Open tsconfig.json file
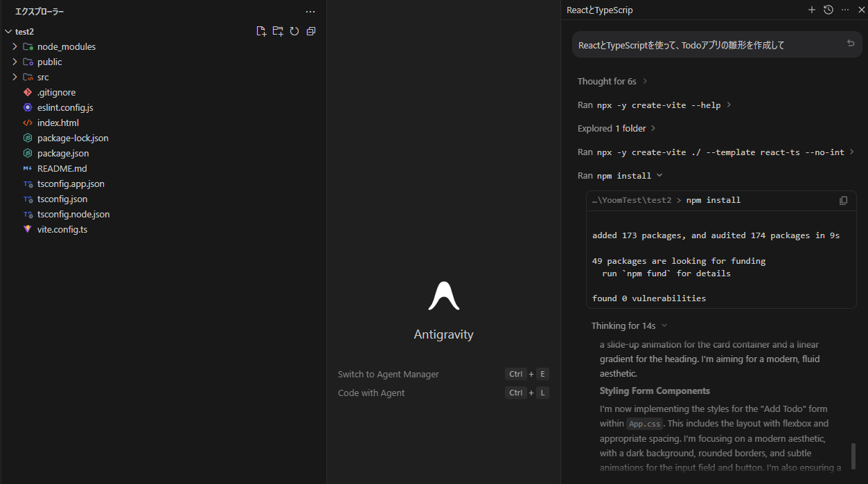Image resolution: width=868 pixels, height=484 pixels. 62,199
